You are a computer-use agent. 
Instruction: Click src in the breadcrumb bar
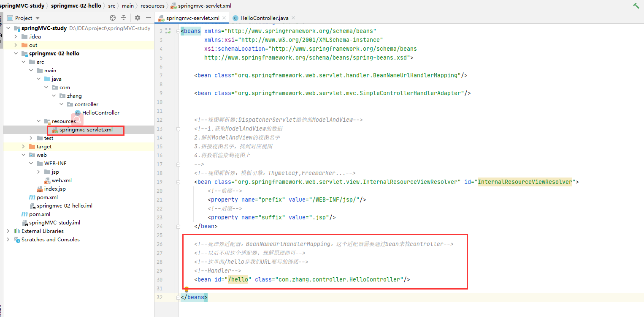coord(111,5)
